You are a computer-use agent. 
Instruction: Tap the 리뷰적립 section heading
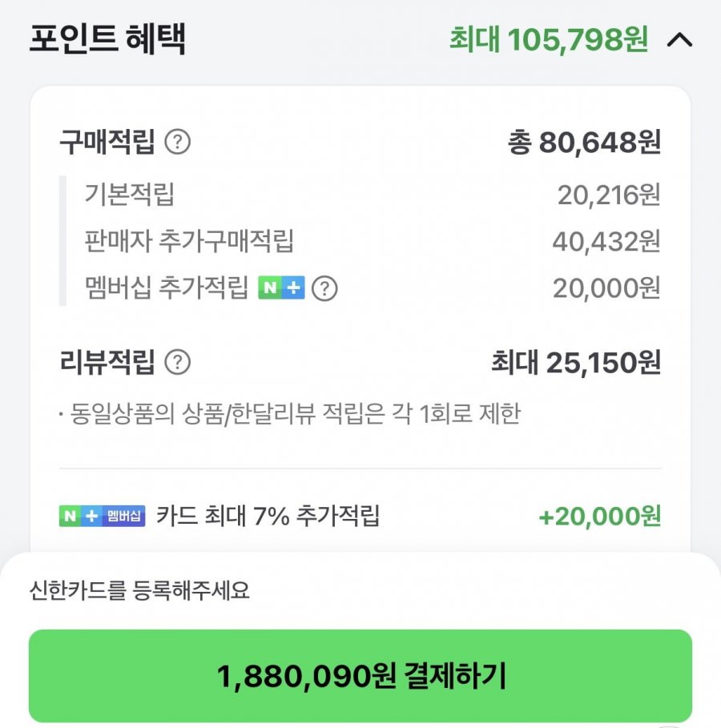point(107,363)
